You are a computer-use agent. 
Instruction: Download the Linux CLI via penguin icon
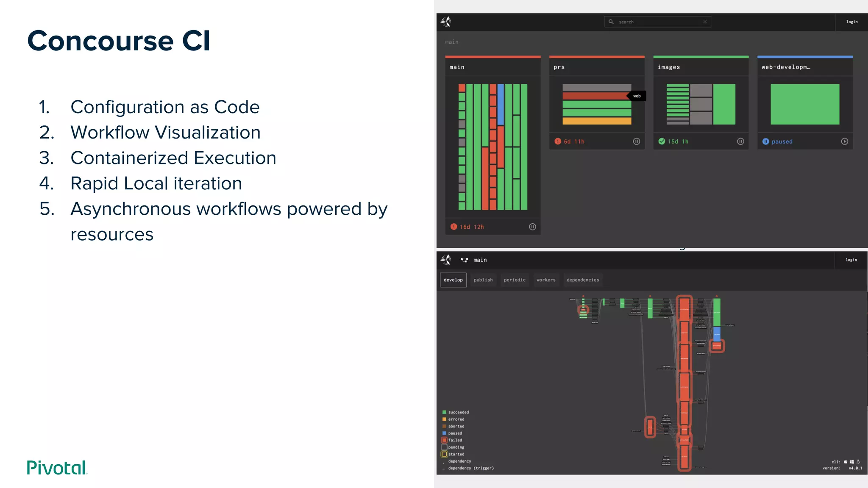click(x=858, y=462)
